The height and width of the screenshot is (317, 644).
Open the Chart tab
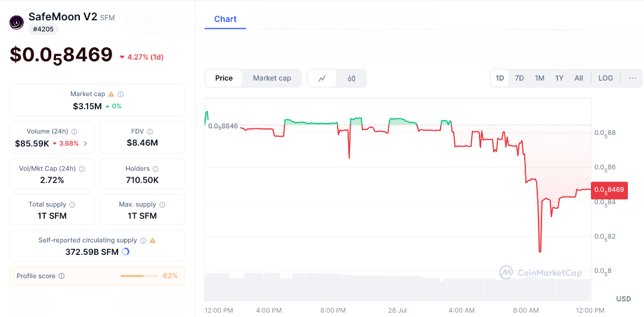(225, 19)
